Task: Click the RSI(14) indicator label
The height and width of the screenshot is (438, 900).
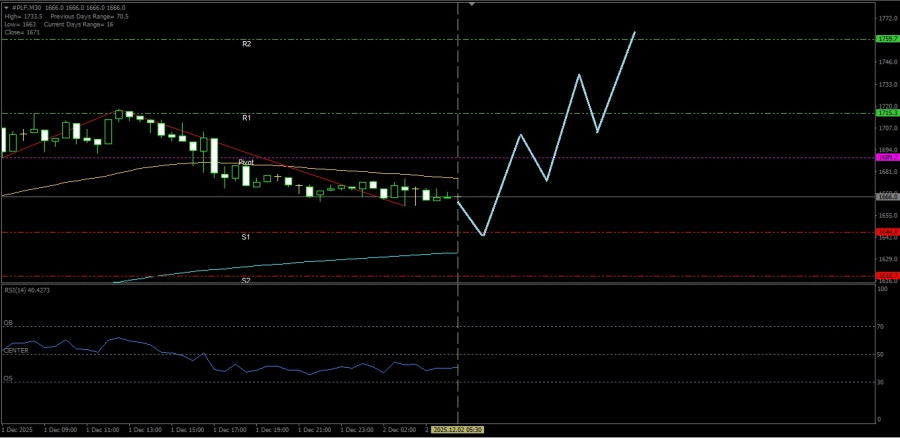Action: tap(27, 290)
